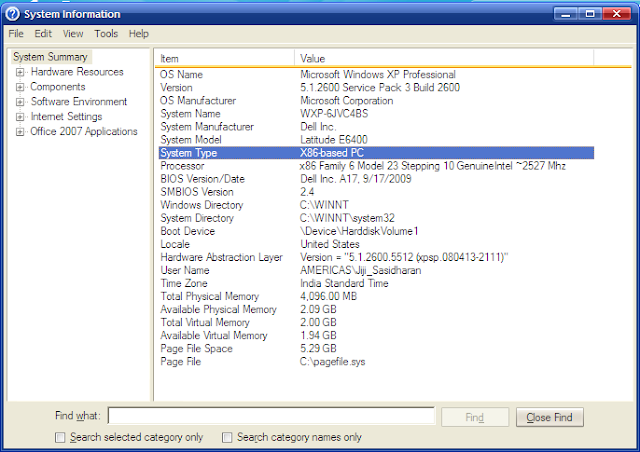This screenshot has width=640, height=452.
Task: Click the Close Find button
Action: point(549,417)
